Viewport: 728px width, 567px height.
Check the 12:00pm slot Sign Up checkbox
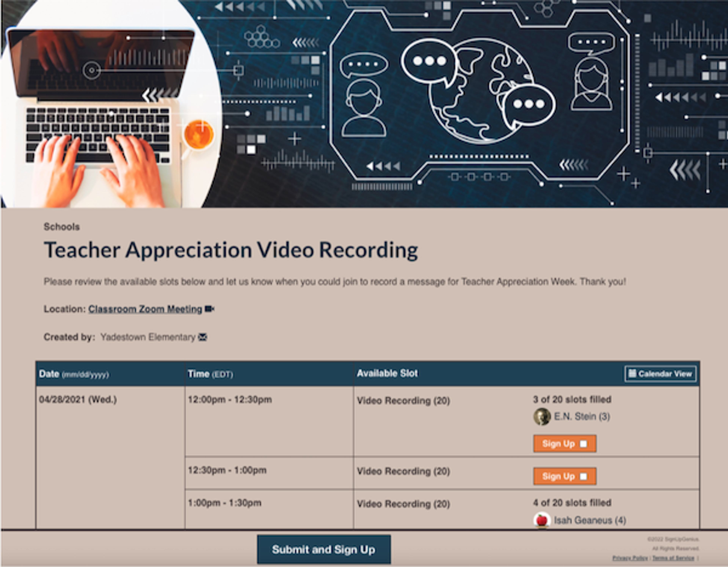583,444
